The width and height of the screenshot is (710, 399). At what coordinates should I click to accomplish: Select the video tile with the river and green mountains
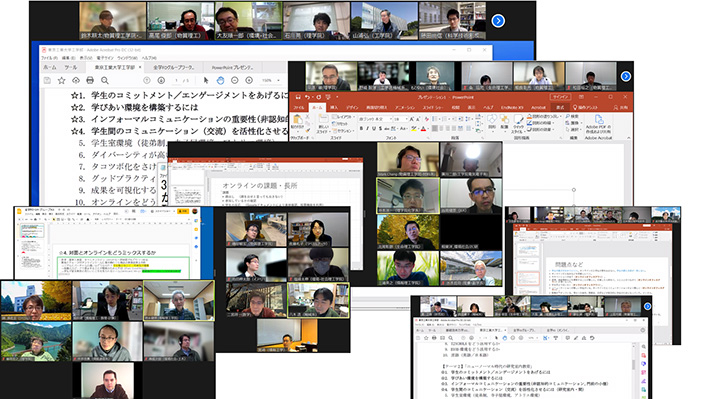[36, 341]
